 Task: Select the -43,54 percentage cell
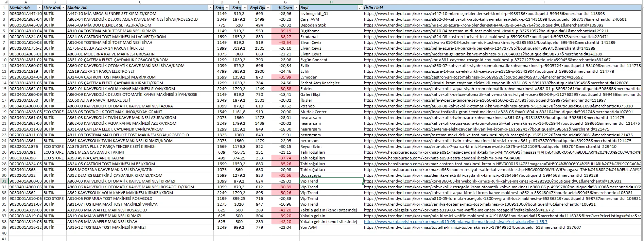click(x=285, y=42)
